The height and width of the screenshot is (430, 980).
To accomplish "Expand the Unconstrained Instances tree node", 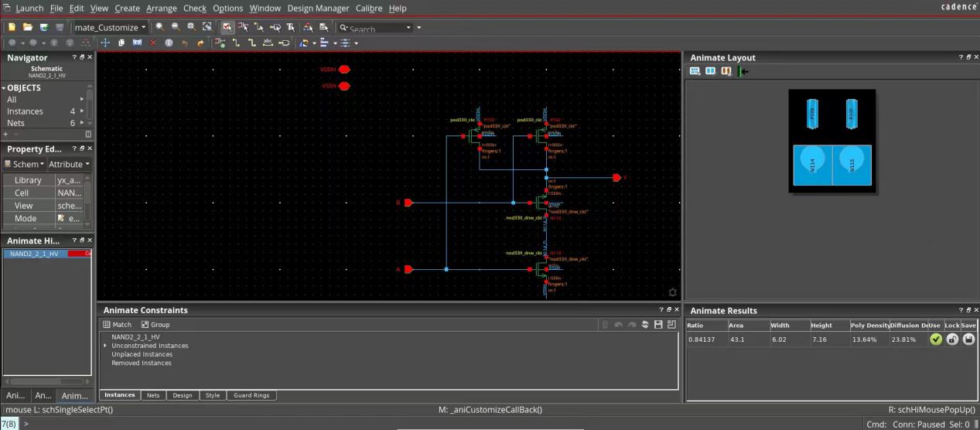I will 105,346.
